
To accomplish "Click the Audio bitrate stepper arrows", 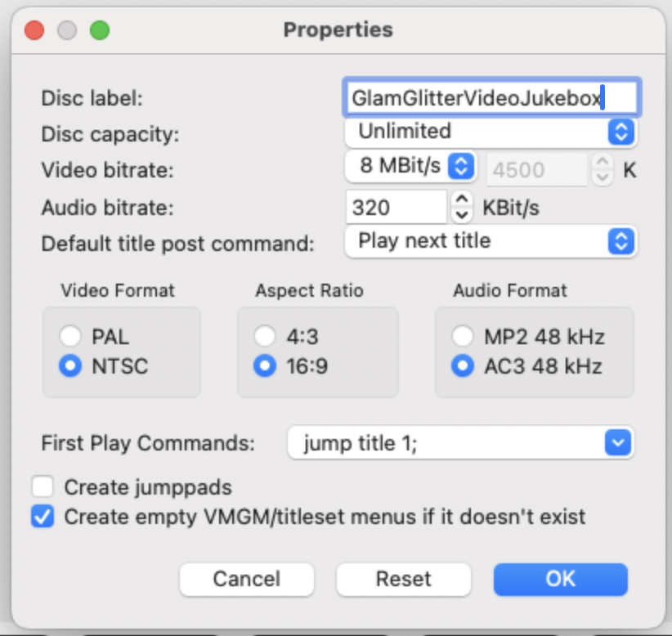I will point(462,207).
